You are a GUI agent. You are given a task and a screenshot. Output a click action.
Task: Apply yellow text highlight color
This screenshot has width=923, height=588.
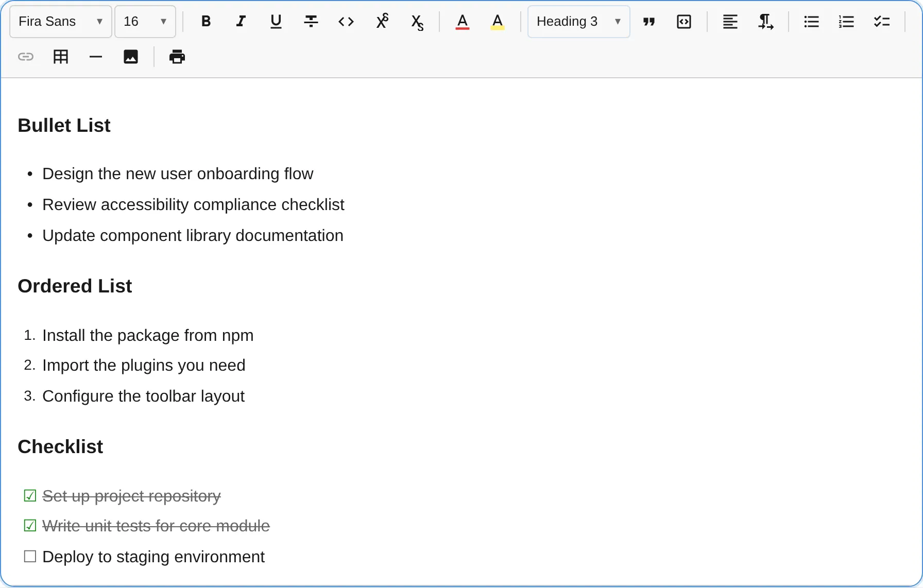click(497, 21)
